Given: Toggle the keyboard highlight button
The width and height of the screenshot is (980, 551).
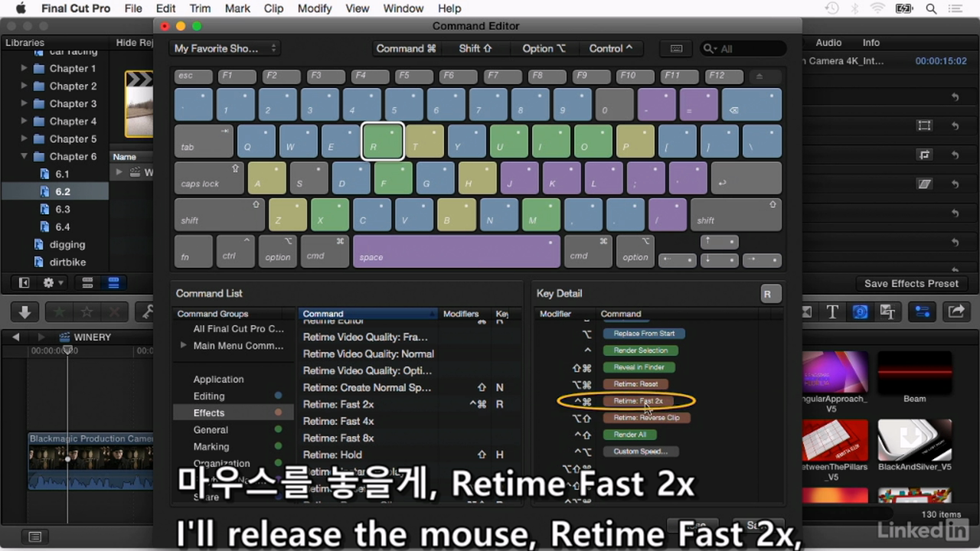Looking at the screenshot, I should [x=676, y=48].
